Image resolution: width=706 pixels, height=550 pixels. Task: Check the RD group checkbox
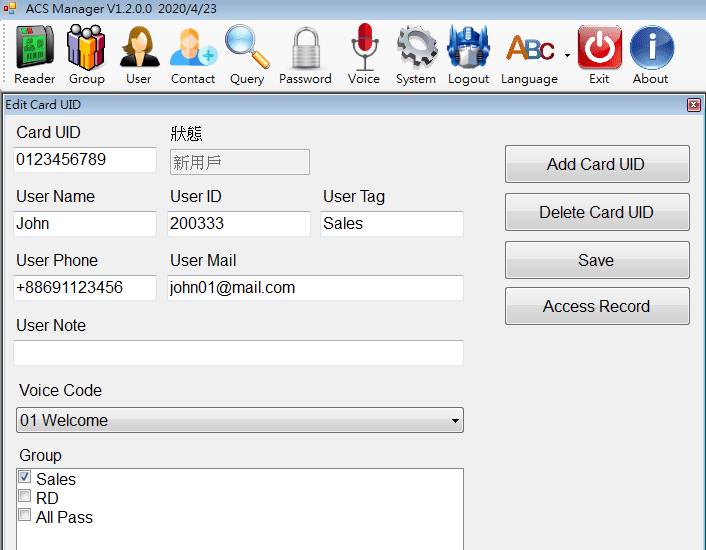tap(25, 496)
